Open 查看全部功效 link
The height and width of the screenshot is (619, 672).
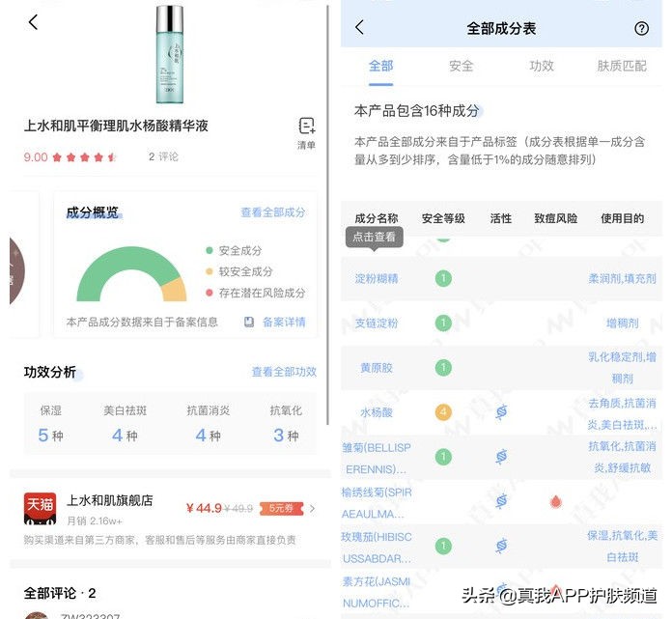pos(284,372)
